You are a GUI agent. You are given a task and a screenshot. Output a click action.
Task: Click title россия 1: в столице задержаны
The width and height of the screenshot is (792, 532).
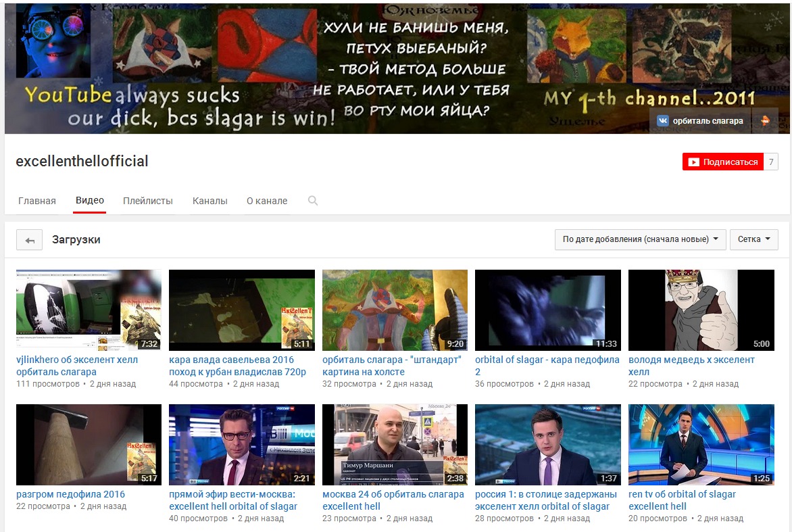[546, 500]
